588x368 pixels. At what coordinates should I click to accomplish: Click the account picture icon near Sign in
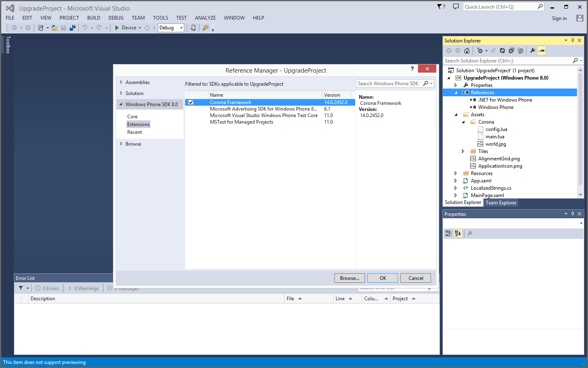point(579,18)
